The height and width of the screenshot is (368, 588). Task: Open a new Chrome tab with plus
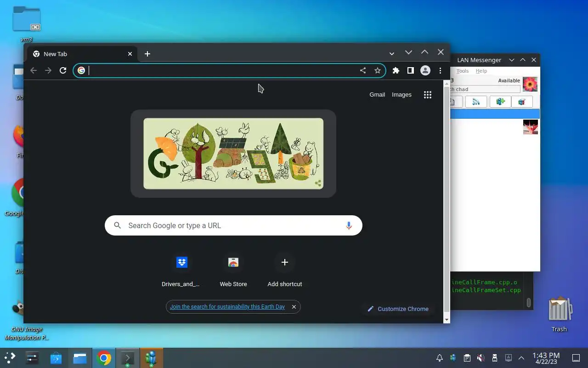click(x=147, y=54)
